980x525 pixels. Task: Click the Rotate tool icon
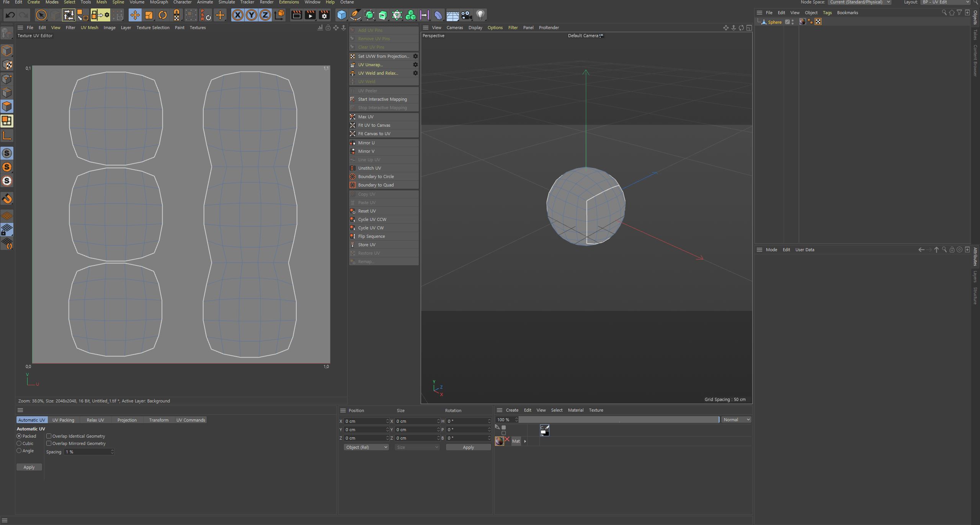[x=162, y=15]
